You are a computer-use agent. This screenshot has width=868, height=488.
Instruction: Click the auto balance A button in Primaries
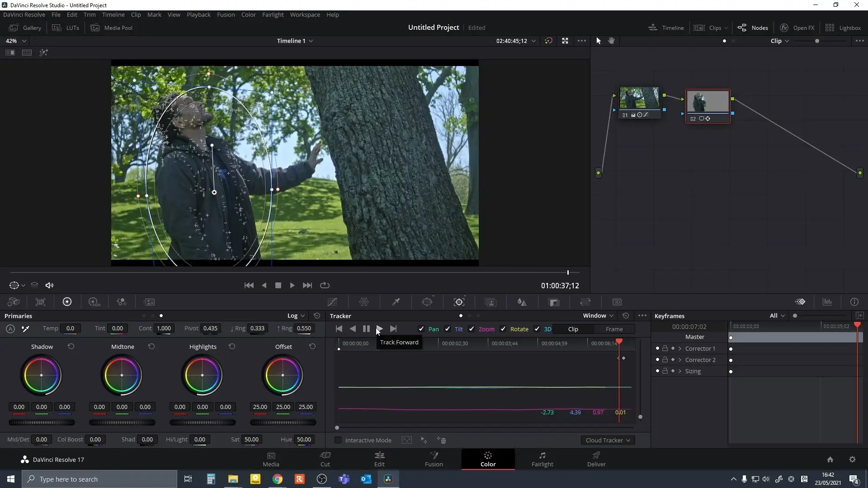pos(10,329)
